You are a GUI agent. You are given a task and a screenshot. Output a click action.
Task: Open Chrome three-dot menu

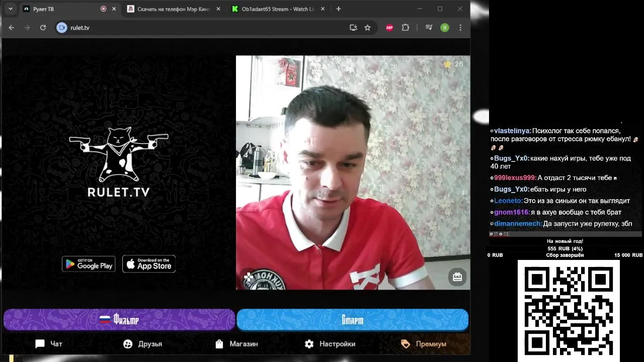point(460,28)
